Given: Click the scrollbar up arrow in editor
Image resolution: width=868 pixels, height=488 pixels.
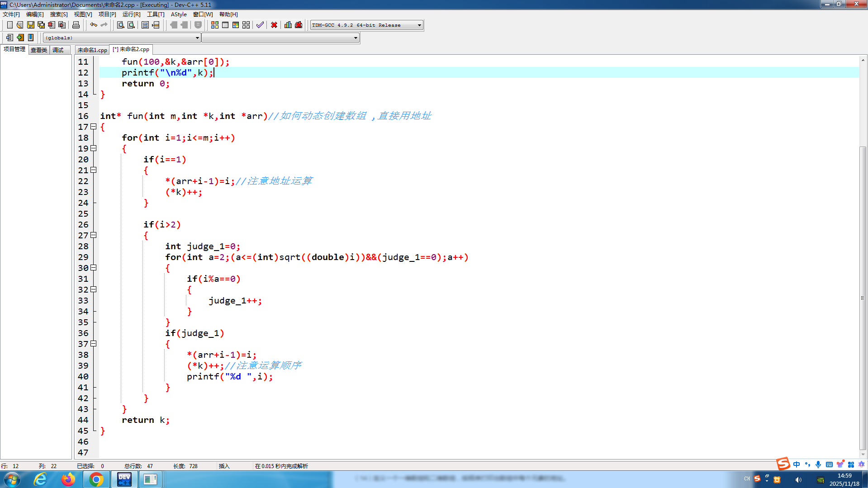Looking at the screenshot, I should [863, 60].
